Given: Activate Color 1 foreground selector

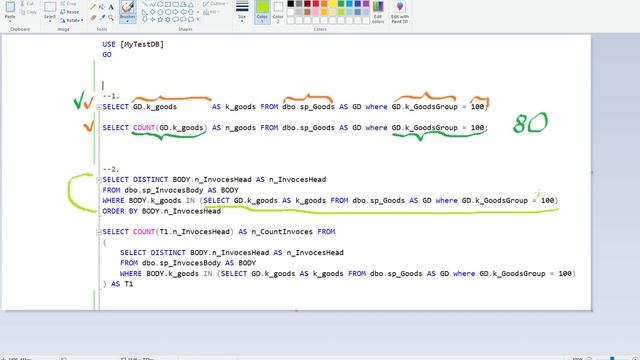Looking at the screenshot, I should pyautogui.click(x=262, y=11).
